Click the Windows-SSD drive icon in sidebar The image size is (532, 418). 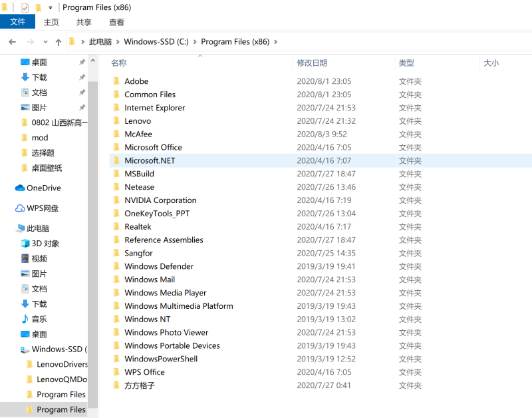(x=25, y=349)
